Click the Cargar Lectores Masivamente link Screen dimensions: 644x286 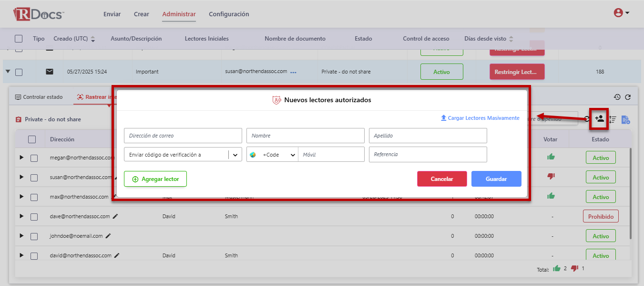(480, 118)
